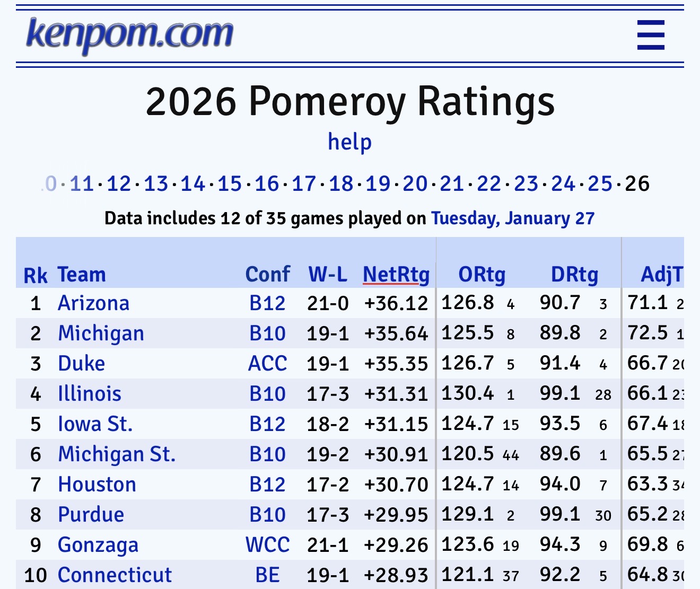The width and height of the screenshot is (700, 589).
Task: Open the hamburger menu icon
Action: coord(651,35)
